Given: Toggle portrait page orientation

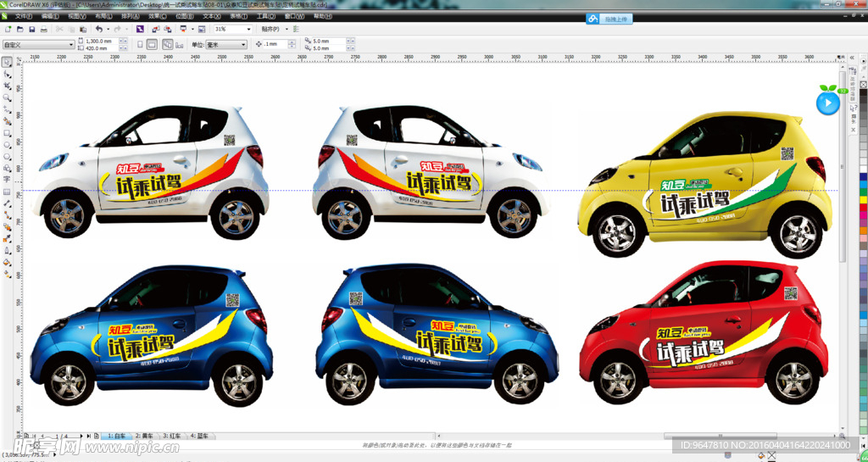Looking at the screenshot, I should pyautogui.click(x=140, y=44).
